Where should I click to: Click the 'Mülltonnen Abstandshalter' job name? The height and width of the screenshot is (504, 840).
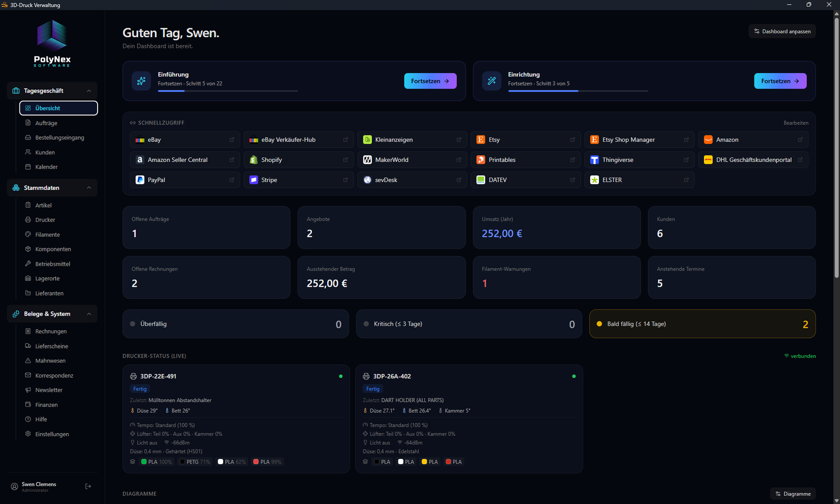[180, 401]
